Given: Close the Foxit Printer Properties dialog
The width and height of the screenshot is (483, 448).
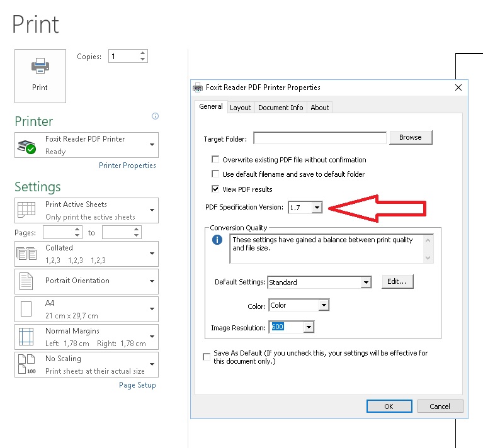Looking at the screenshot, I should pyautogui.click(x=458, y=87).
